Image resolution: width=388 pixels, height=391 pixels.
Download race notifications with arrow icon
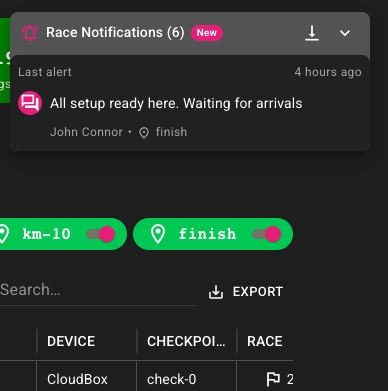312,33
